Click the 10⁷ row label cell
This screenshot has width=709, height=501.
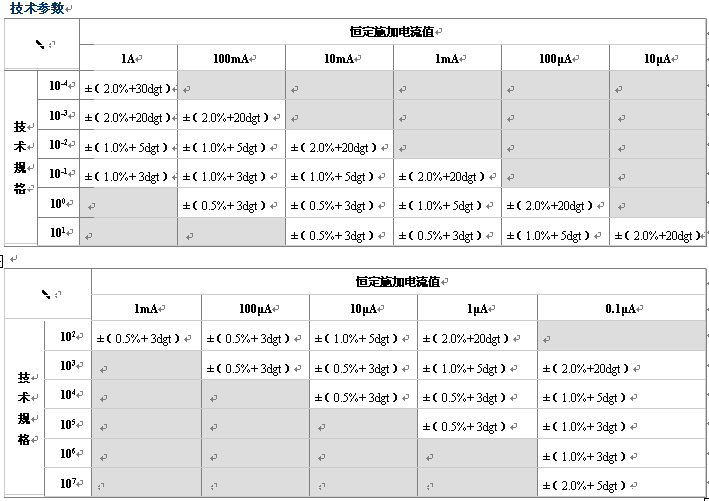tap(68, 484)
